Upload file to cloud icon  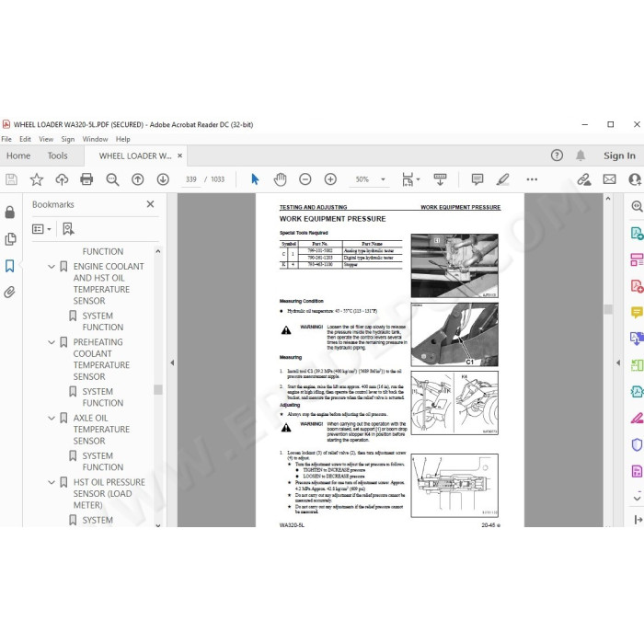pyautogui.click(x=62, y=179)
